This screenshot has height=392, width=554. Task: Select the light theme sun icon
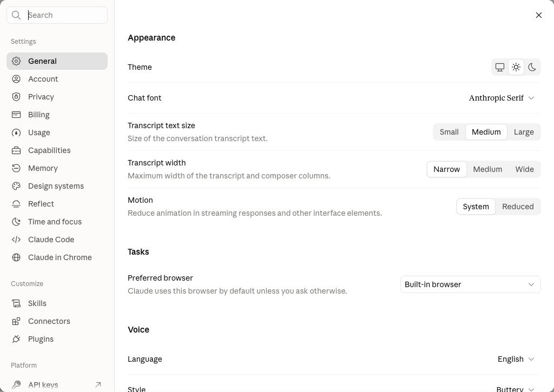tap(516, 67)
